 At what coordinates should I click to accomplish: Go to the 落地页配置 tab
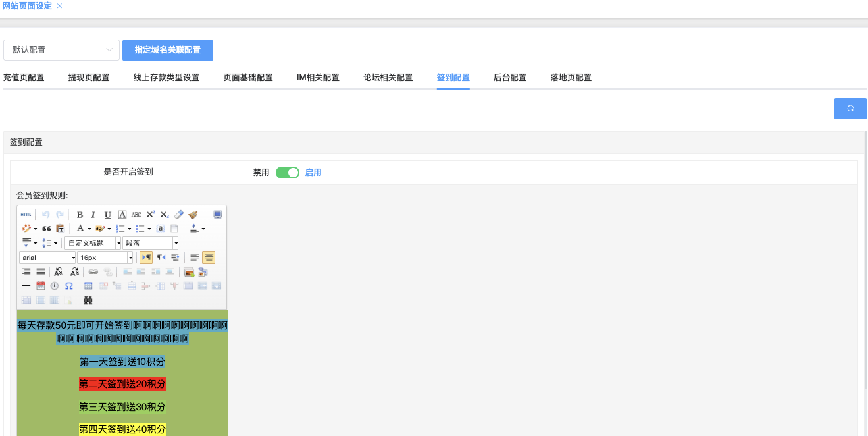point(571,78)
